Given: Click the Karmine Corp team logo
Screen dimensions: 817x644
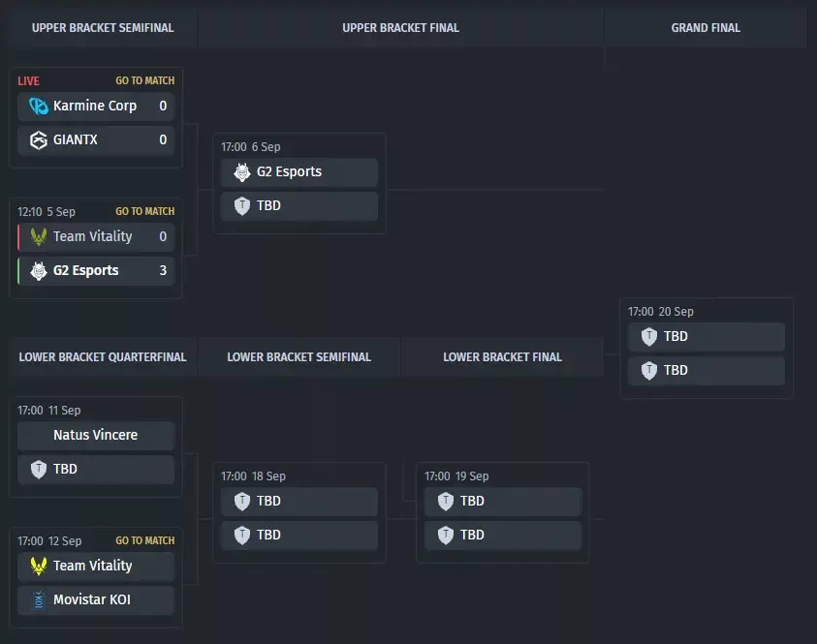Looking at the screenshot, I should coord(38,107).
